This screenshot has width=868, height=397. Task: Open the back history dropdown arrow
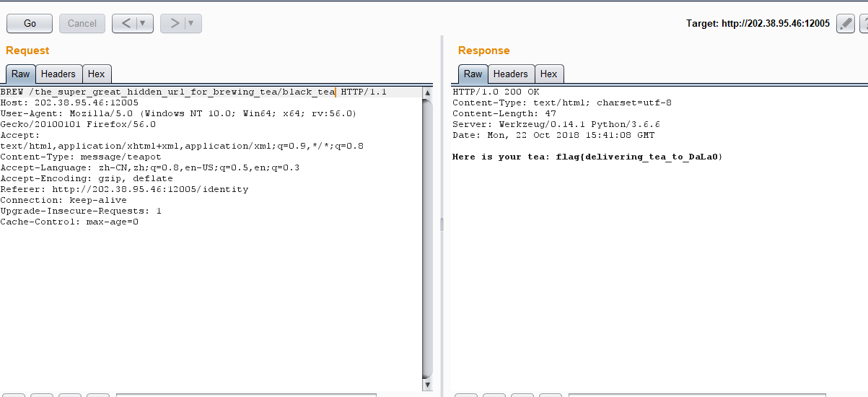pyautogui.click(x=143, y=23)
